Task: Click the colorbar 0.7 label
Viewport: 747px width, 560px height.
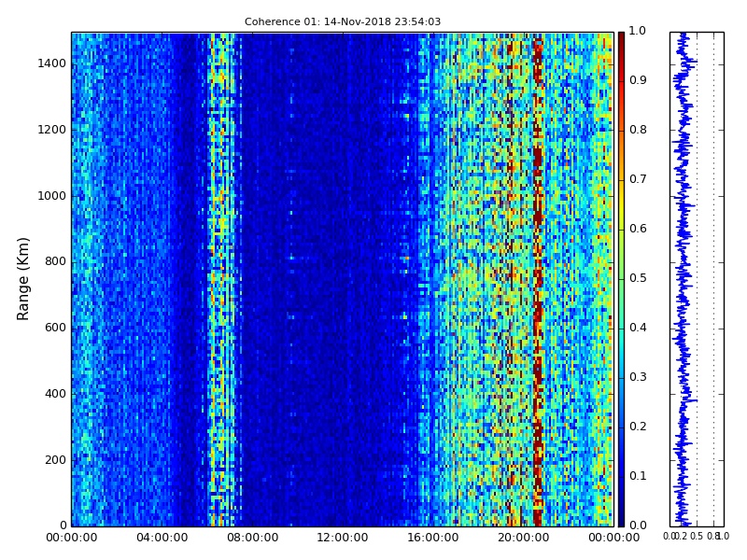Action: pos(638,179)
